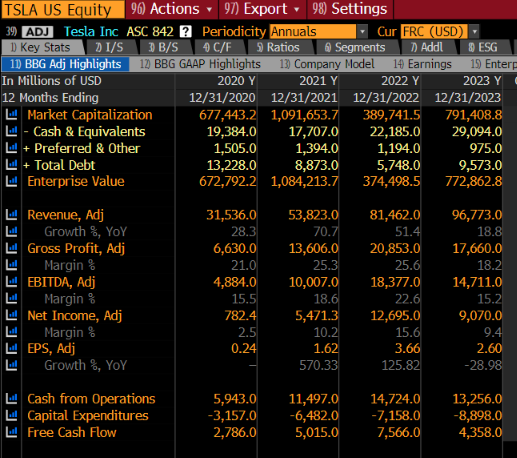Image resolution: width=517 pixels, height=458 pixels.
Task: Click 2021 EPS value 1.62
Action: [x=326, y=349]
